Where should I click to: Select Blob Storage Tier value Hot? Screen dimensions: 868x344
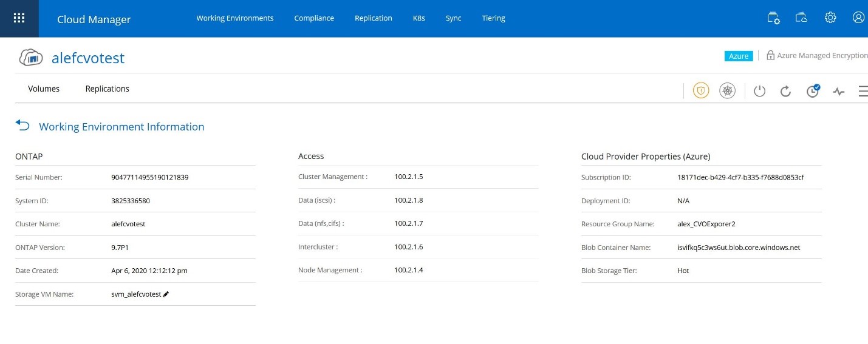click(x=683, y=271)
